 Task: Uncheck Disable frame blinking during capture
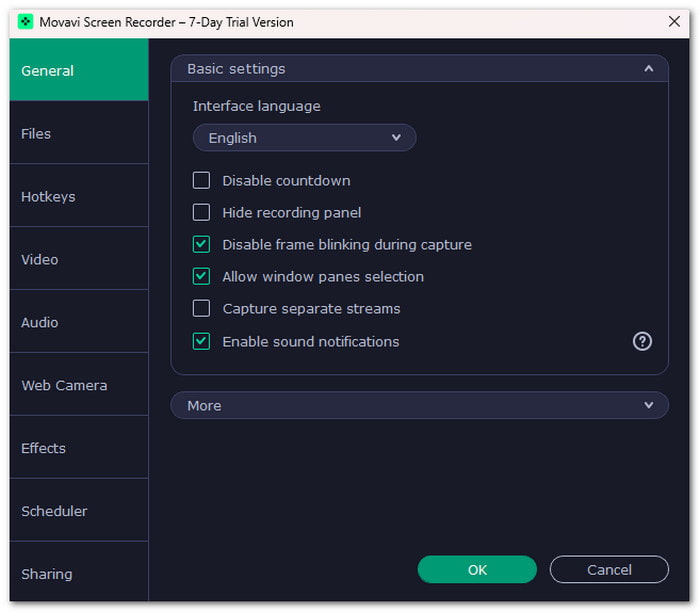point(201,245)
